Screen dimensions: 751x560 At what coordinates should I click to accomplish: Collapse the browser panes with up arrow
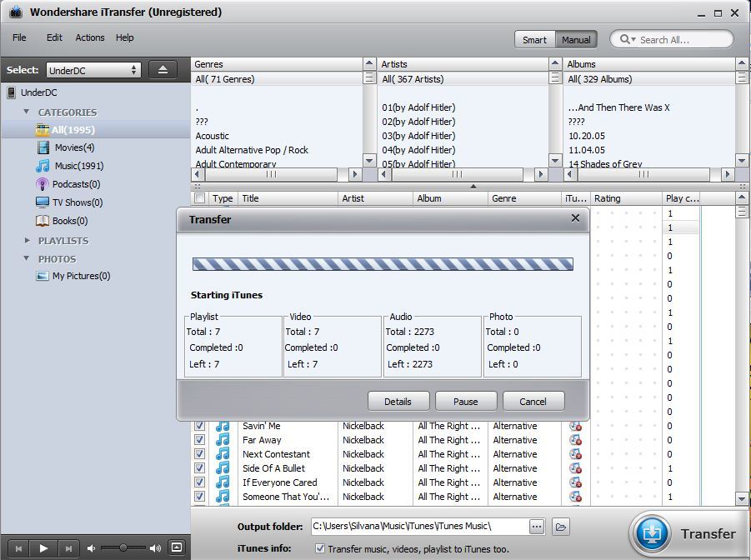(x=473, y=187)
